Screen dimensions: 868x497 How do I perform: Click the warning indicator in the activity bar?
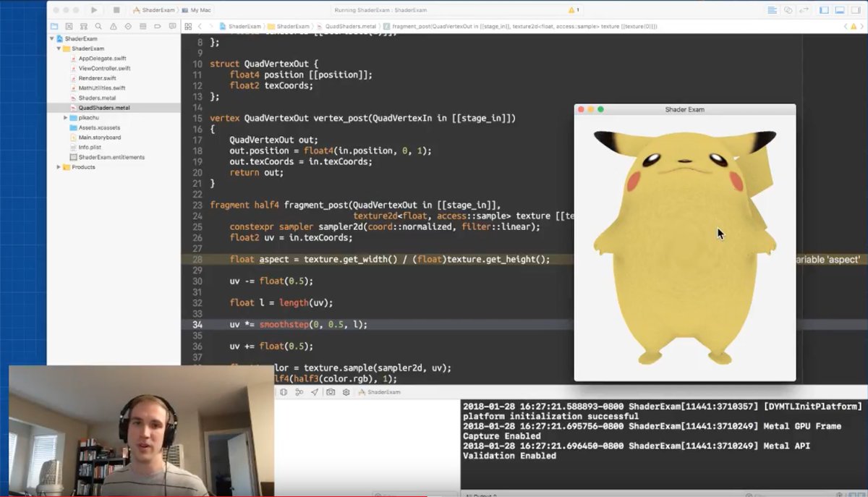574,10
